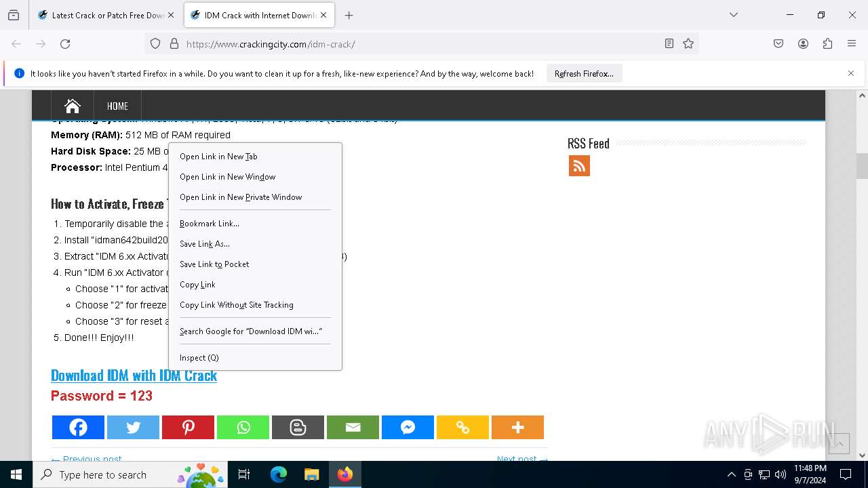
Task: Open the Windows Start menu
Action: coord(16,474)
